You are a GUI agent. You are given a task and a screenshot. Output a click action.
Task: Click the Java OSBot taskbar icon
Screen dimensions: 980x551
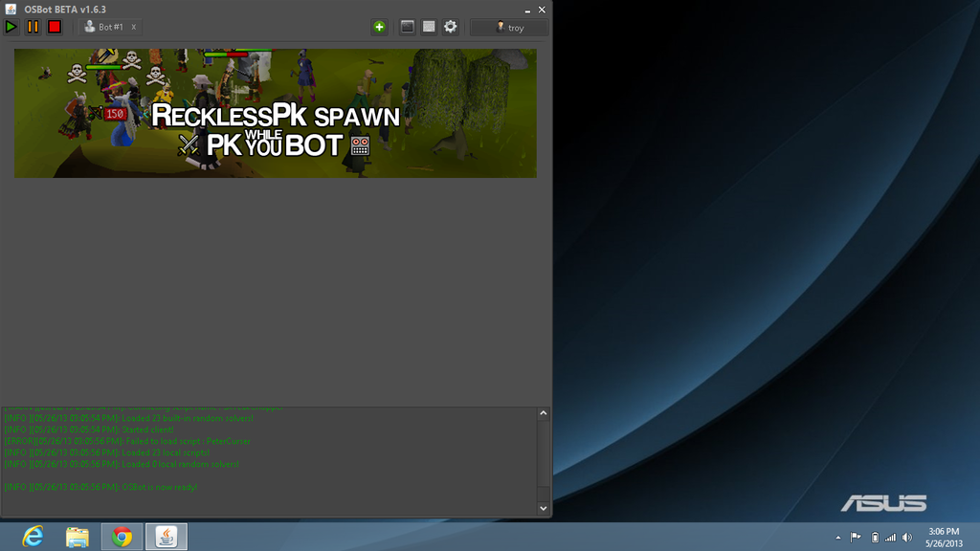[167, 537]
